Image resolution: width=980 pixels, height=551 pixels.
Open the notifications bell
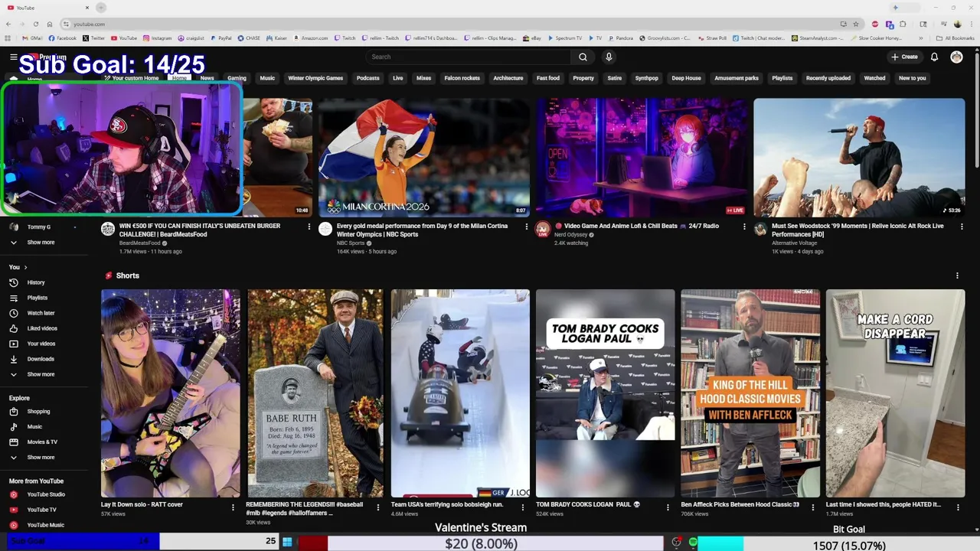(x=934, y=57)
